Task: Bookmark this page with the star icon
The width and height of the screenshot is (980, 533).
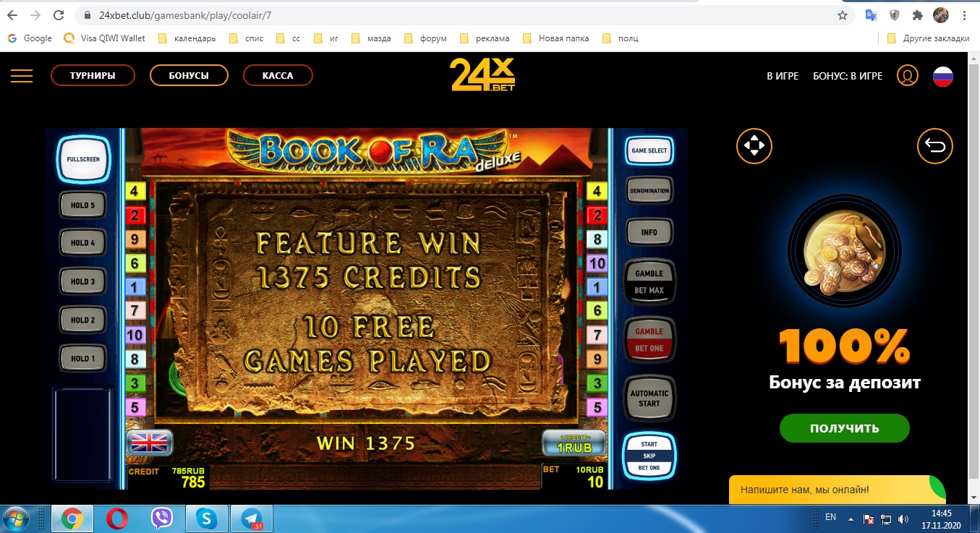Action: [843, 15]
